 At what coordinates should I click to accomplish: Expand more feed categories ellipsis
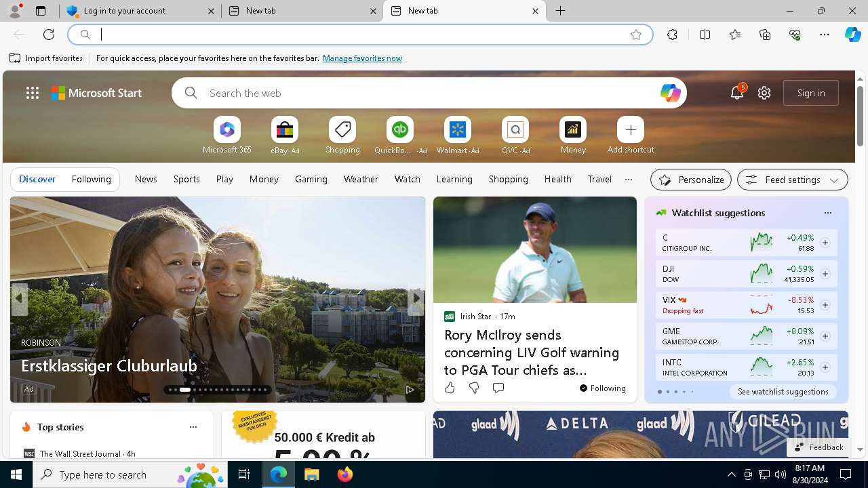(629, 180)
